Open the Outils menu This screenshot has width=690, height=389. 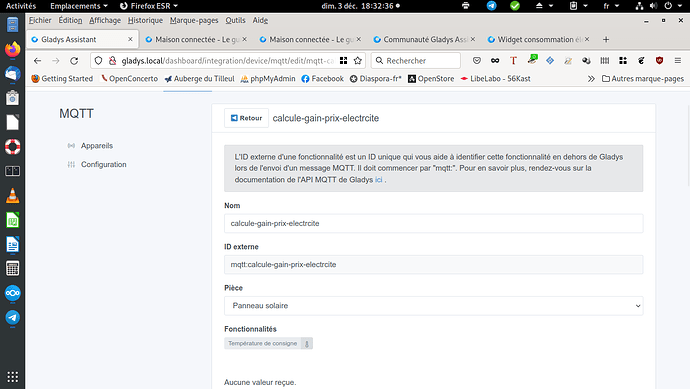[235, 20]
